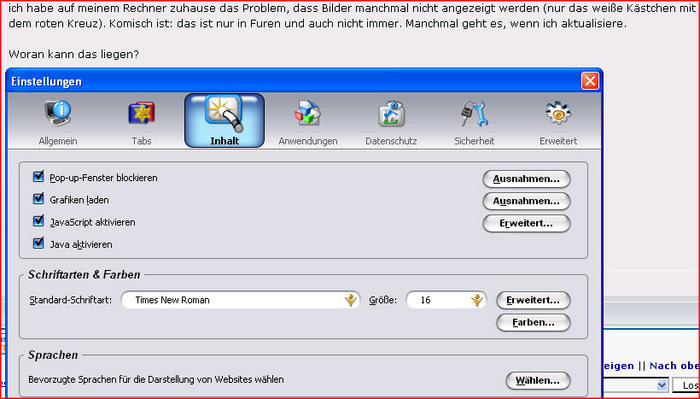
Task: Click Ausnahmen button for Pop-up-Fenster
Action: (x=526, y=179)
